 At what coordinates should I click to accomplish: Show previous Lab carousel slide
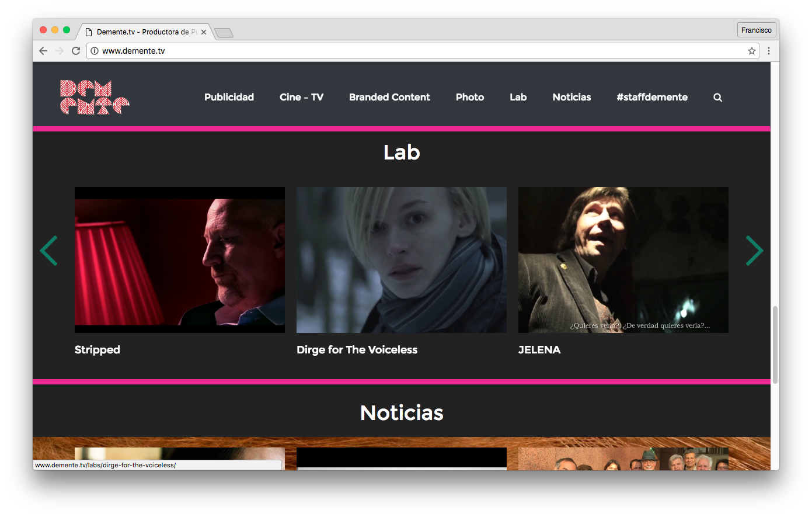(x=48, y=251)
